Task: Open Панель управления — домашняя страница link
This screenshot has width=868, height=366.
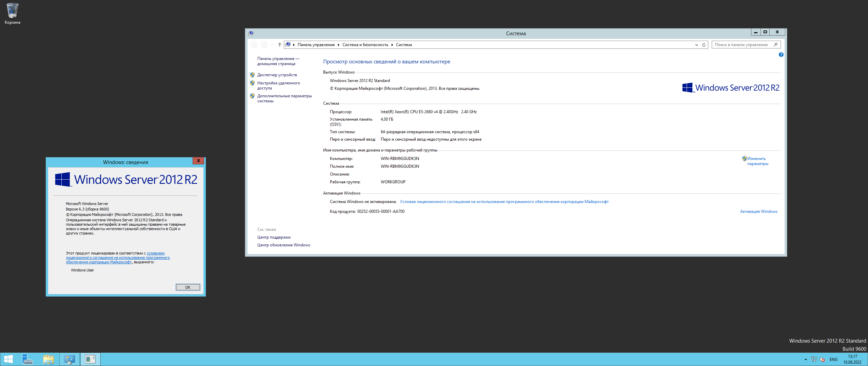Action: [278, 61]
